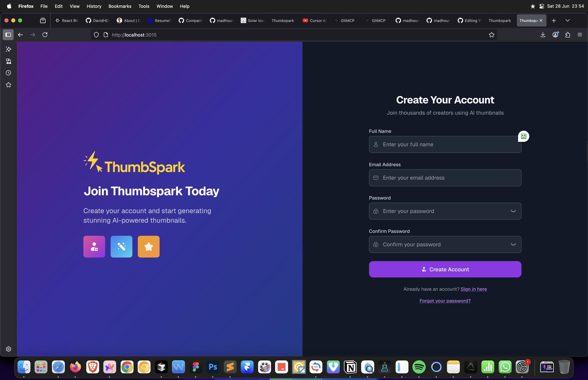The image size is (588, 380).
Task: Expand the list all tabs chevron
Action: click(568, 20)
